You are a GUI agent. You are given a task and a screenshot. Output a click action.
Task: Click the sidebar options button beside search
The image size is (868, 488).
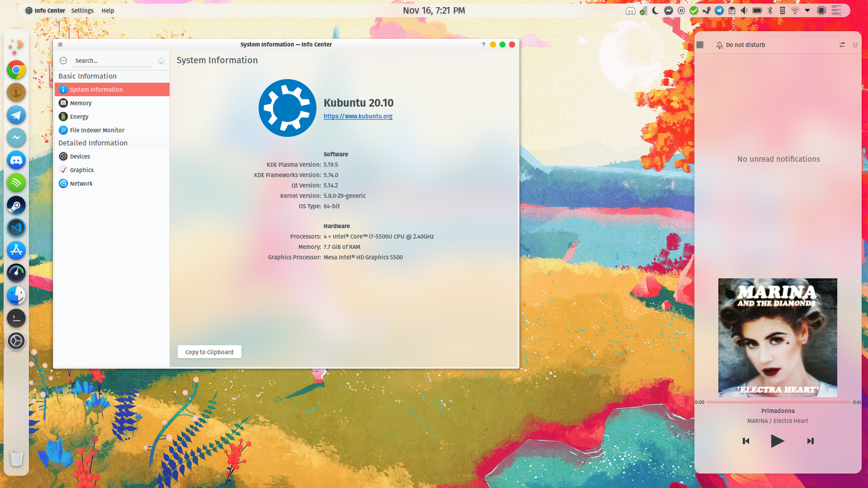point(63,61)
